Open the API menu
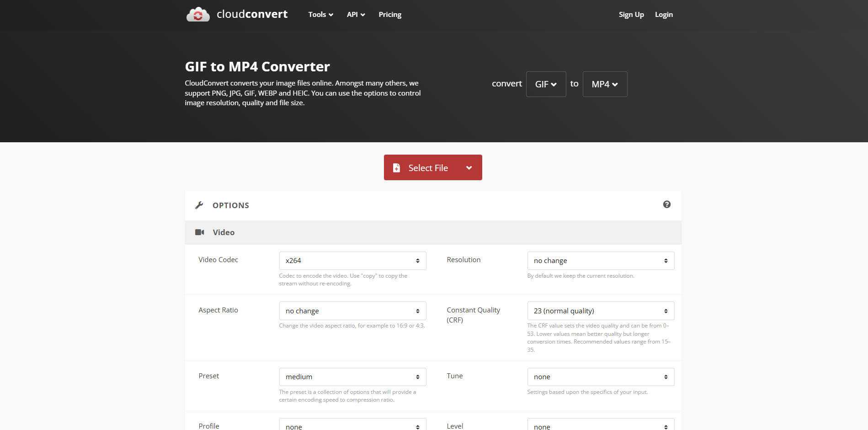This screenshot has width=868, height=430. pyautogui.click(x=356, y=14)
